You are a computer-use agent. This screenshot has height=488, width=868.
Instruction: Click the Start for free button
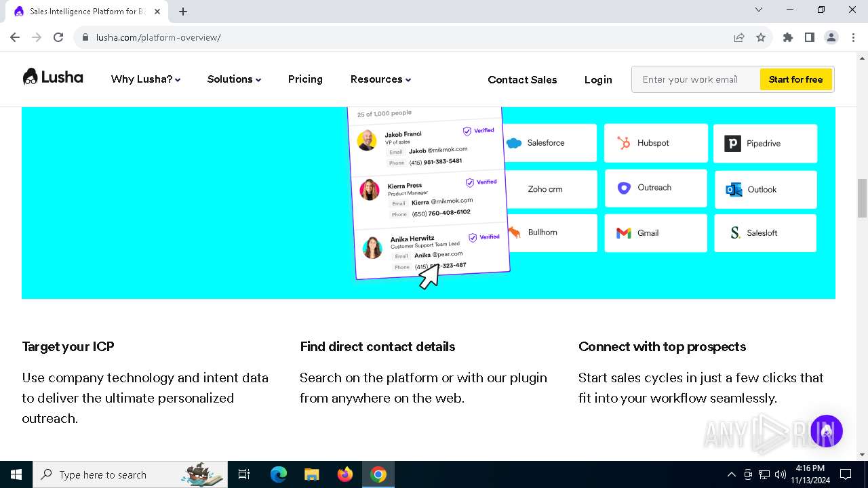[795, 79]
